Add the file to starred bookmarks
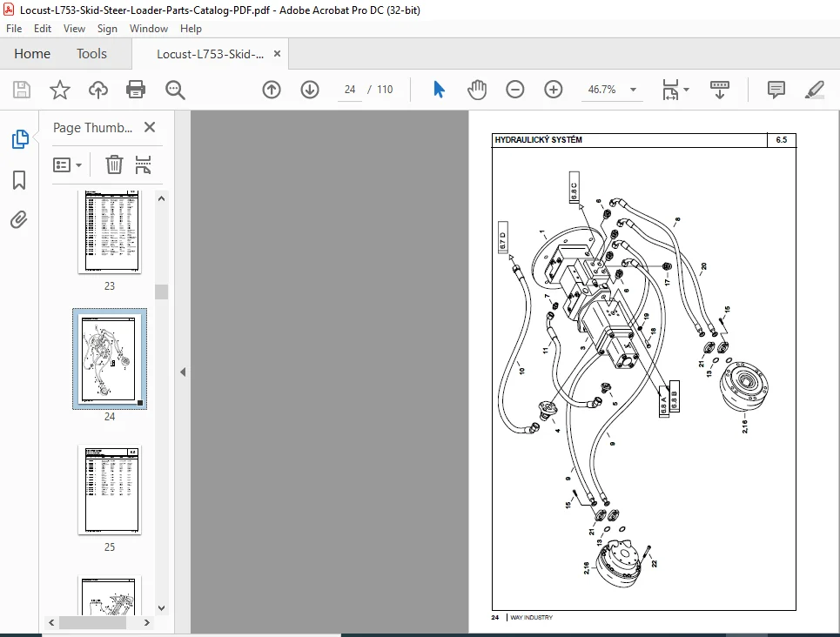840x637 pixels. click(59, 90)
